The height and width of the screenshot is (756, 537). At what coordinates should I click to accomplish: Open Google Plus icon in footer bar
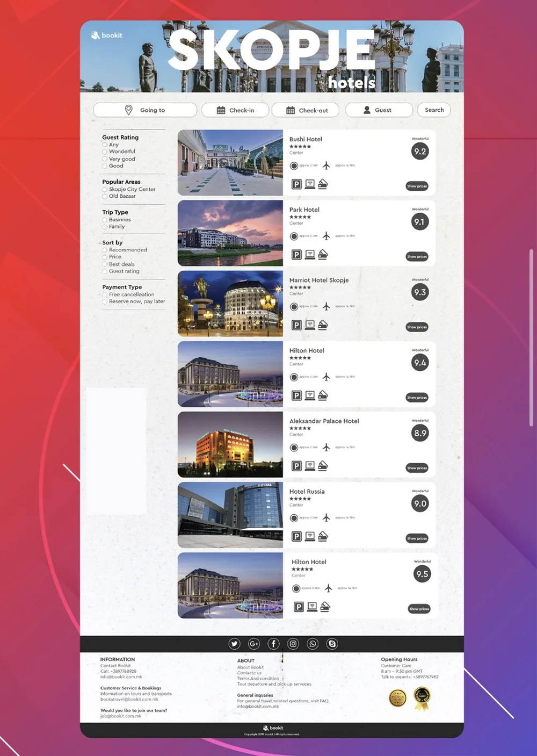point(254,644)
